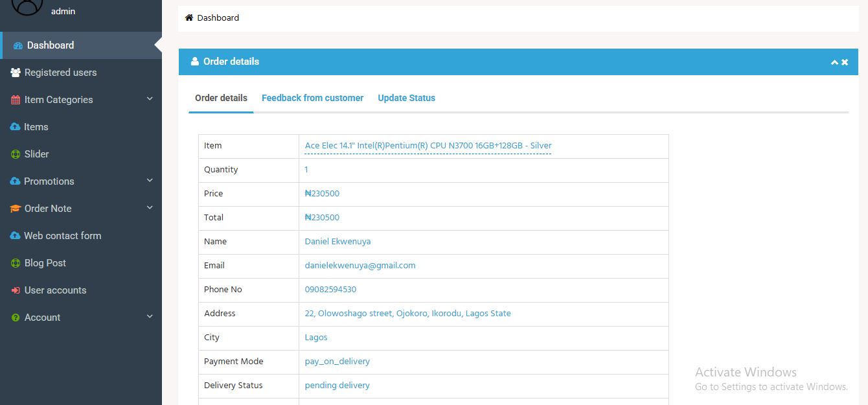Click the City row label
Viewport: 868px width, 405px height.
[x=212, y=338]
